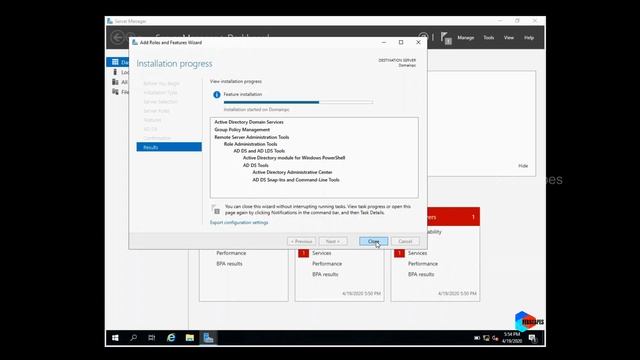The width and height of the screenshot is (640, 360).
Task: Click the red header of the right server tile
Action: pos(453,217)
